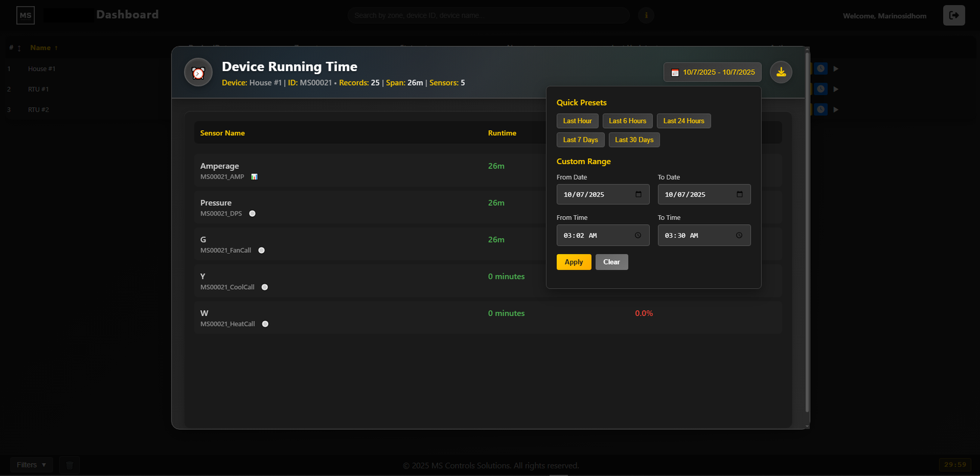The height and width of the screenshot is (476, 980).
Task: Click the download icon in Device Running Time header
Action: point(781,72)
